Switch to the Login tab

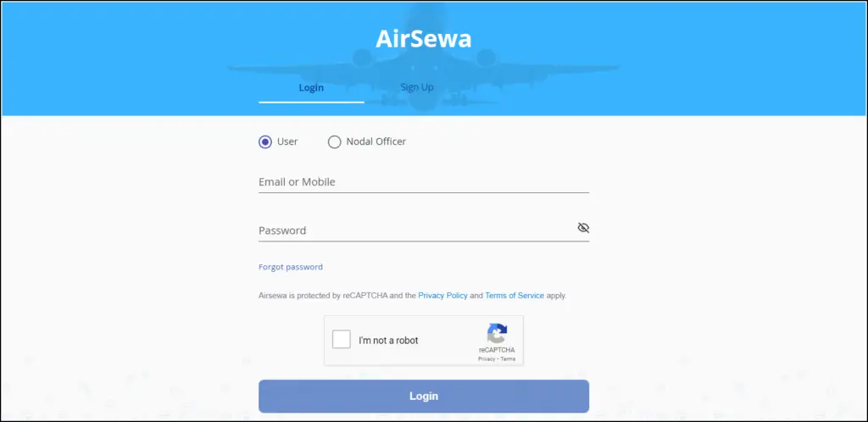pos(311,88)
